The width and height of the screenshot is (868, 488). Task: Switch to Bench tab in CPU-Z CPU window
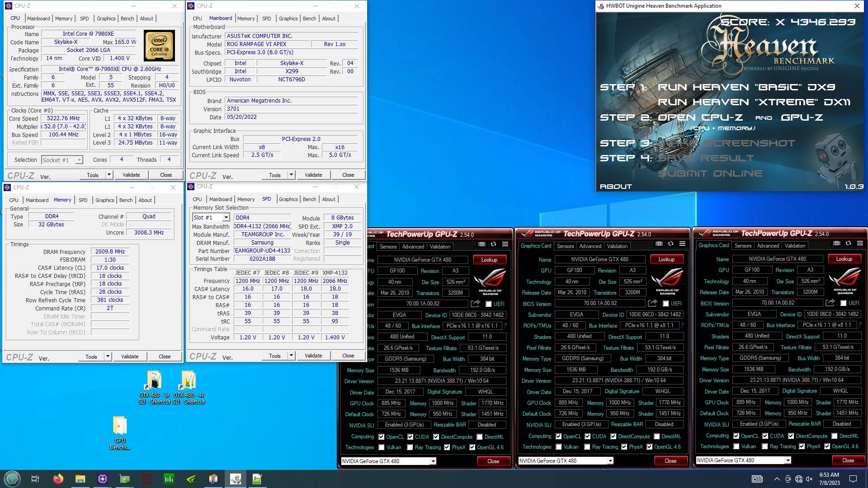(127, 19)
